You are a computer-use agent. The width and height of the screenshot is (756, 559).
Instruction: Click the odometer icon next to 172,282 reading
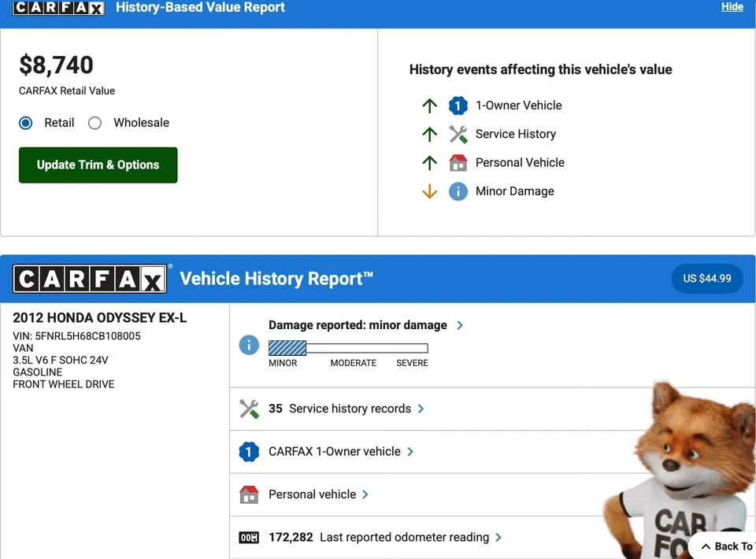pyautogui.click(x=249, y=537)
